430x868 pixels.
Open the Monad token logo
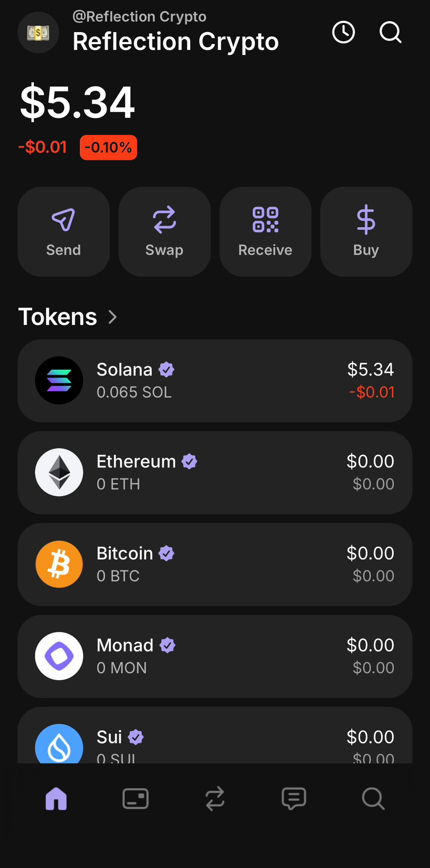pyautogui.click(x=59, y=656)
